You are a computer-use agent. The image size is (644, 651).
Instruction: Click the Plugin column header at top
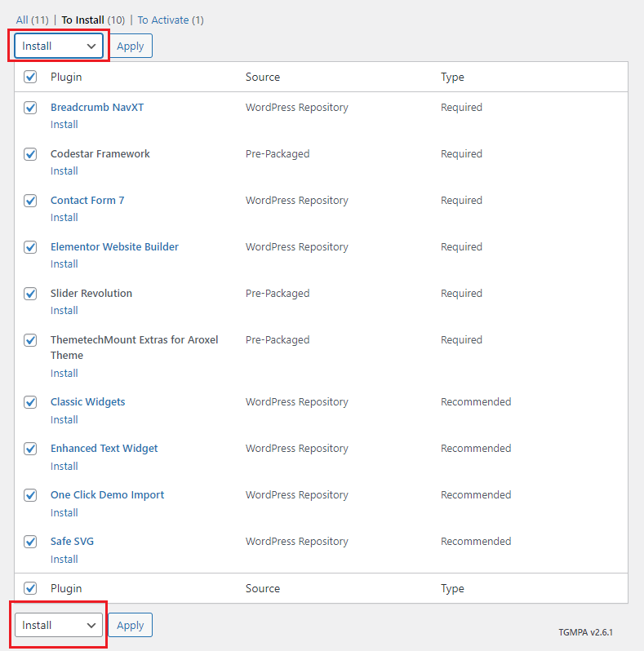tap(66, 77)
